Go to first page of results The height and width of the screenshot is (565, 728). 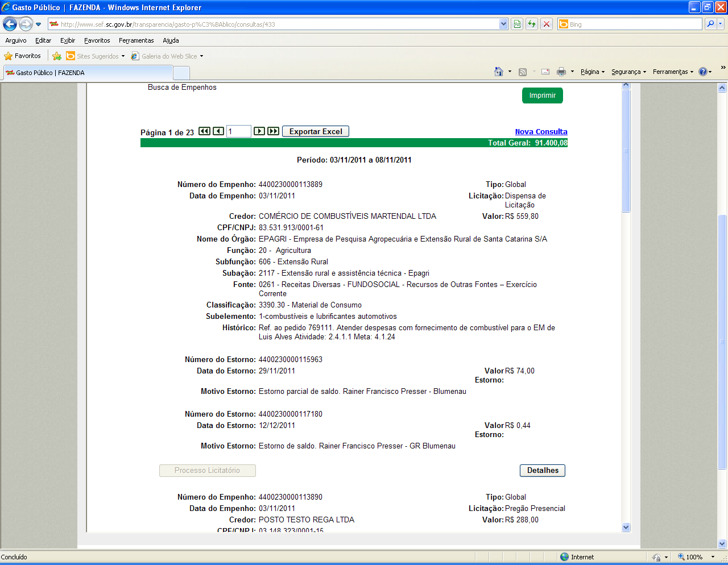(x=204, y=131)
